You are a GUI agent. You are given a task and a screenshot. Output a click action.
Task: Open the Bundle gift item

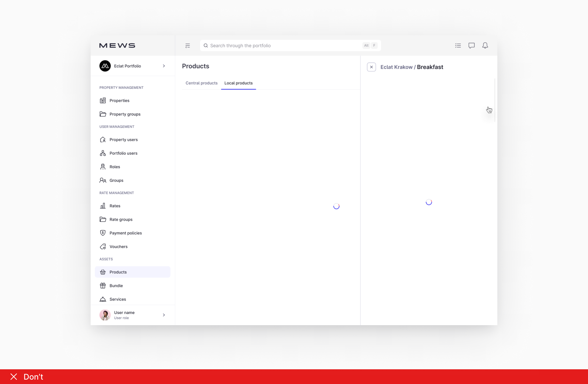tap(116, 286)
